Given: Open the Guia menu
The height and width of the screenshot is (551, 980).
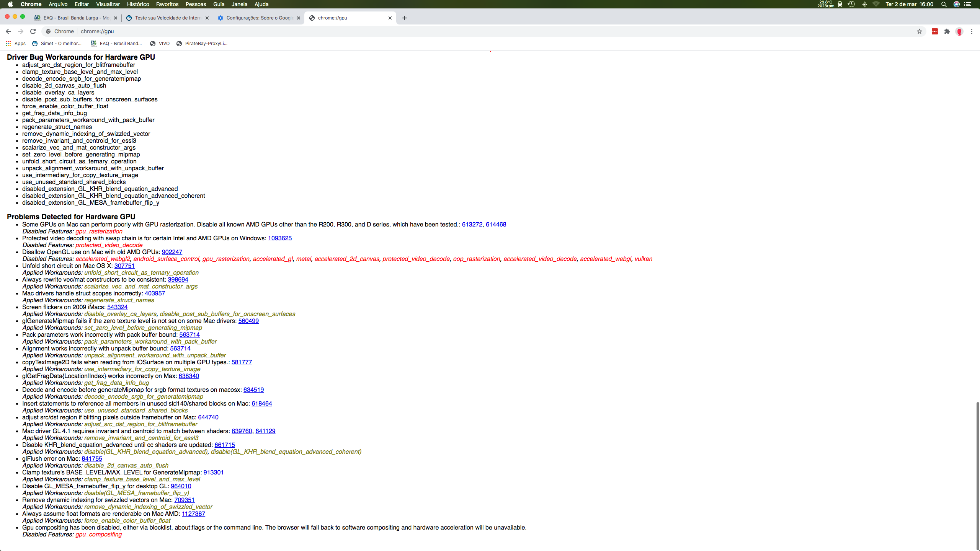Looking at the screenshot, I should coord(219,4).
